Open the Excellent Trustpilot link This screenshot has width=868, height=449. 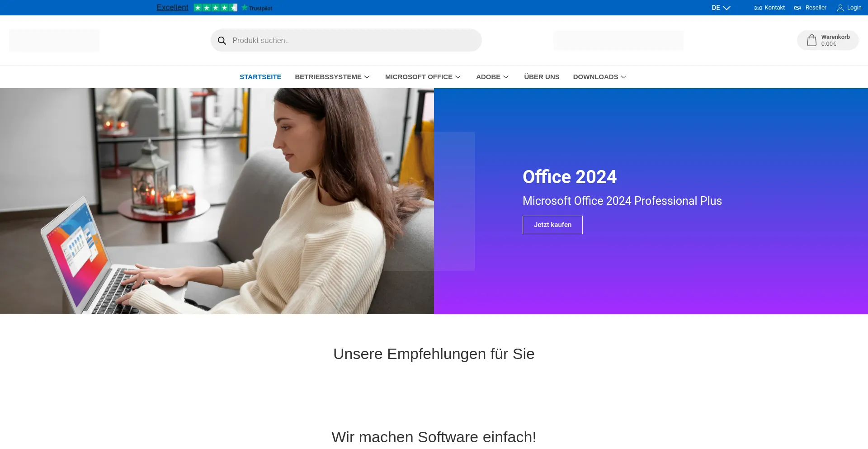point(172,8)
